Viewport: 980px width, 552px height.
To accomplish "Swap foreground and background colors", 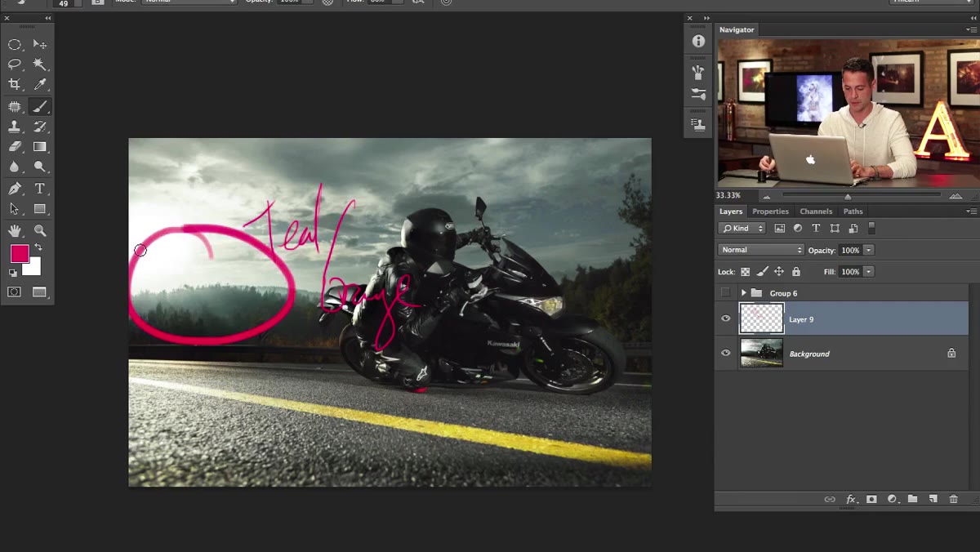I will [x=38, y=247].
